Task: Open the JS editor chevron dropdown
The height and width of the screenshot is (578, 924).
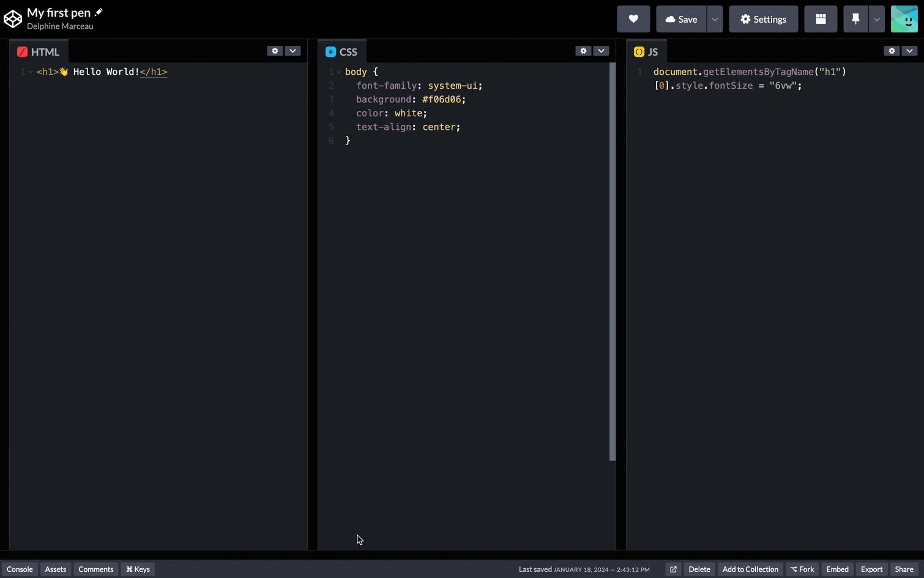Action: tap(909, 51)
